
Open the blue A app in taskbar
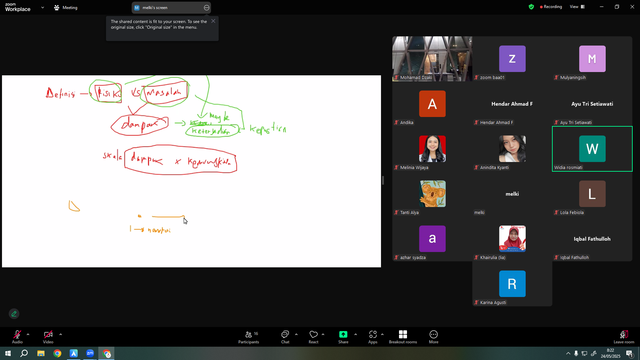pyautogui.click(x=73, y=353)
